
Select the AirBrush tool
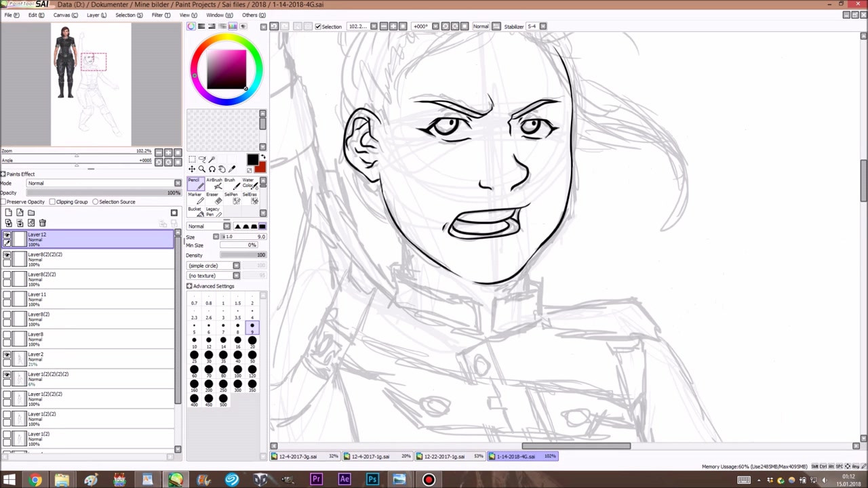(x=214, y=184)
